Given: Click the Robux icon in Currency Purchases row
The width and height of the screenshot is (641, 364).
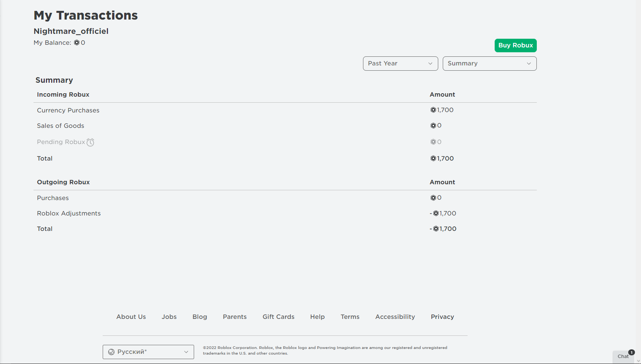Looking at the screenshot, I should point(433,110).
